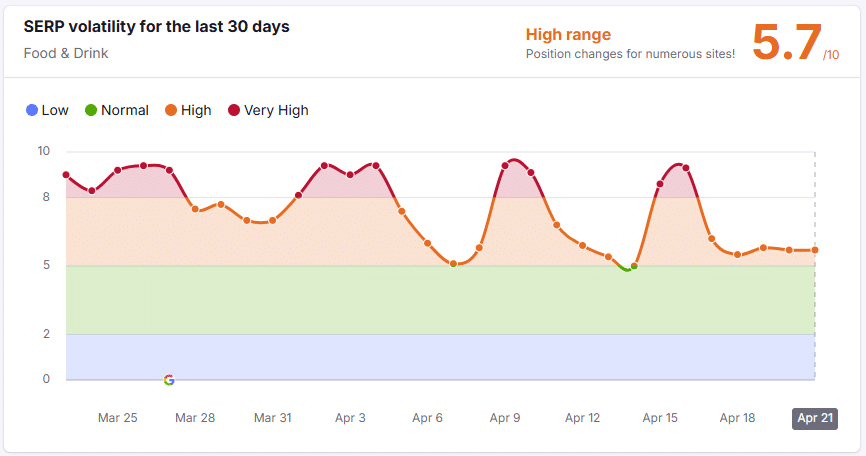Select the highlighted Apr 21 date label
Viewport: 866px width, 456px height.
tap(814, 418)
